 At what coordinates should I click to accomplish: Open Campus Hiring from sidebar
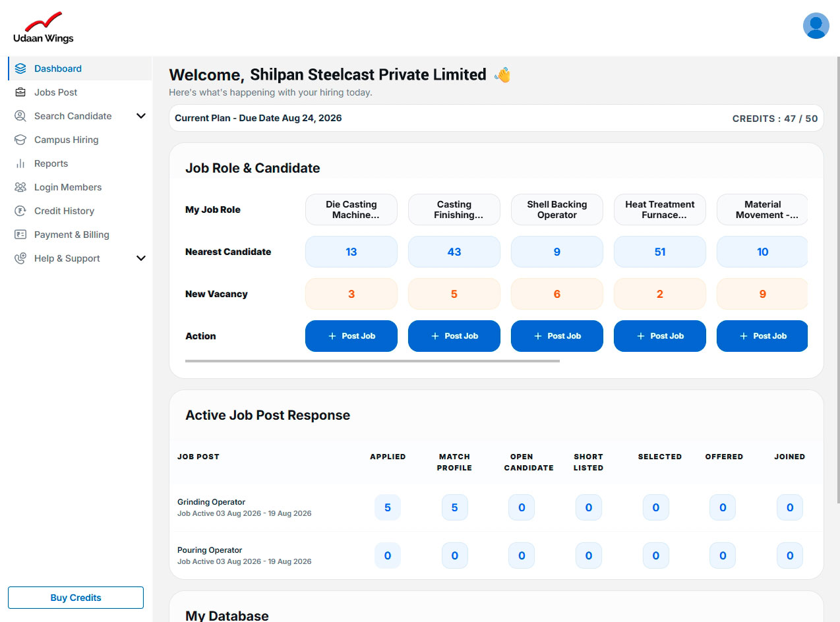(80, 140)
